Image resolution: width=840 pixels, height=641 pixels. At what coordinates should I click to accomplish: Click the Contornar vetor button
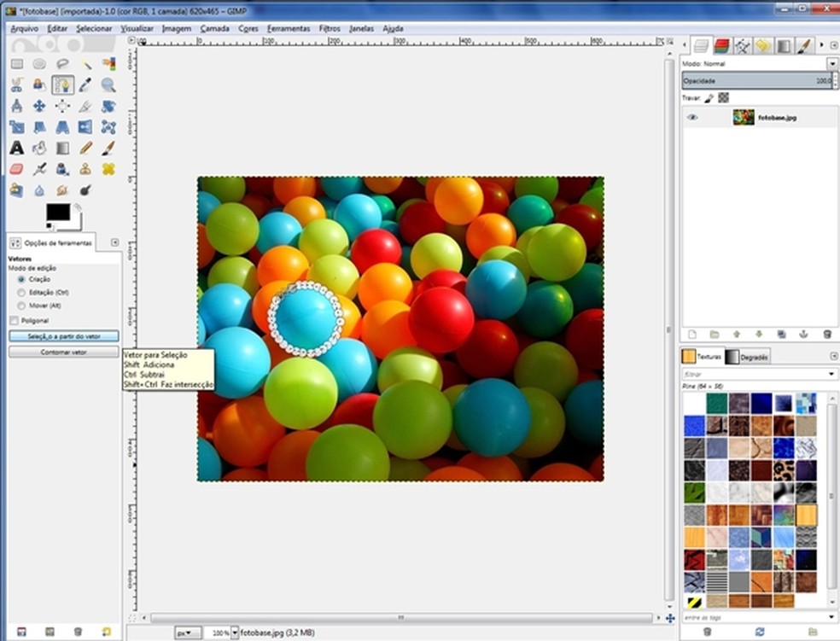pyautogui.click(x=64, y=353)
